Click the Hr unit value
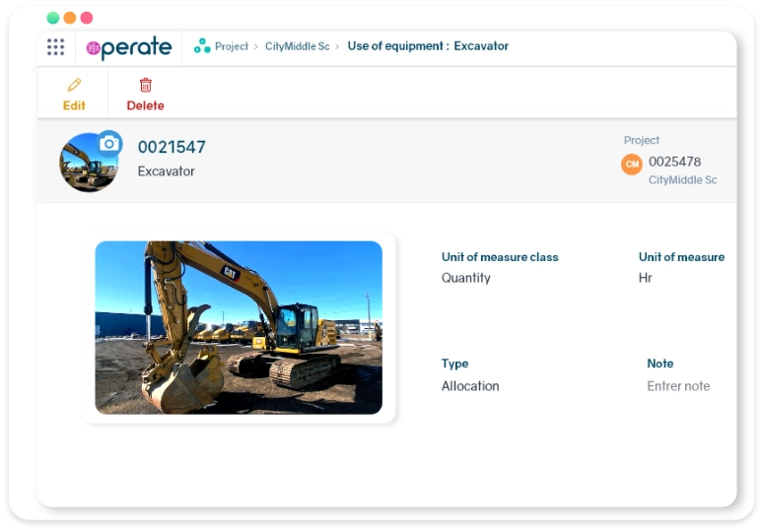 (x=645, y=278)
